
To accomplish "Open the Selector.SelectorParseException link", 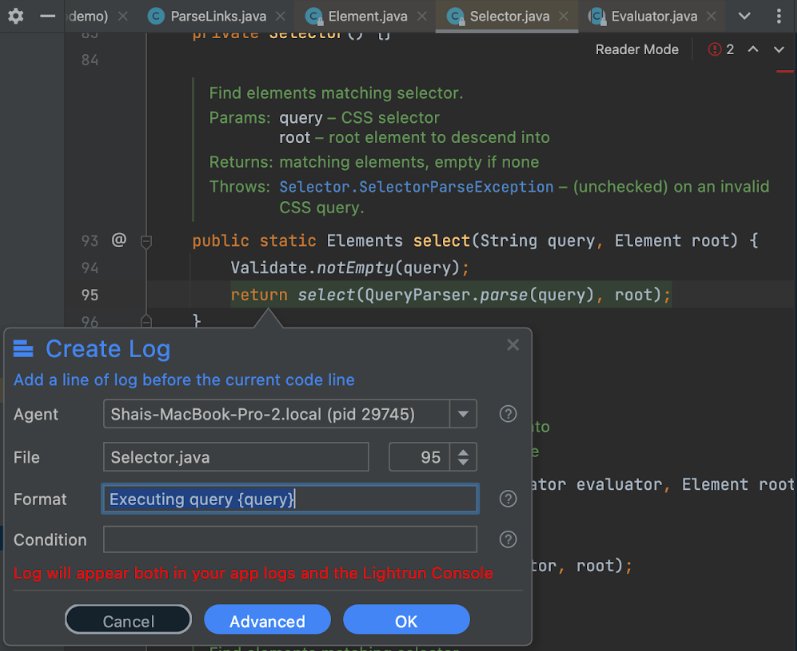I will coord(416,187).
